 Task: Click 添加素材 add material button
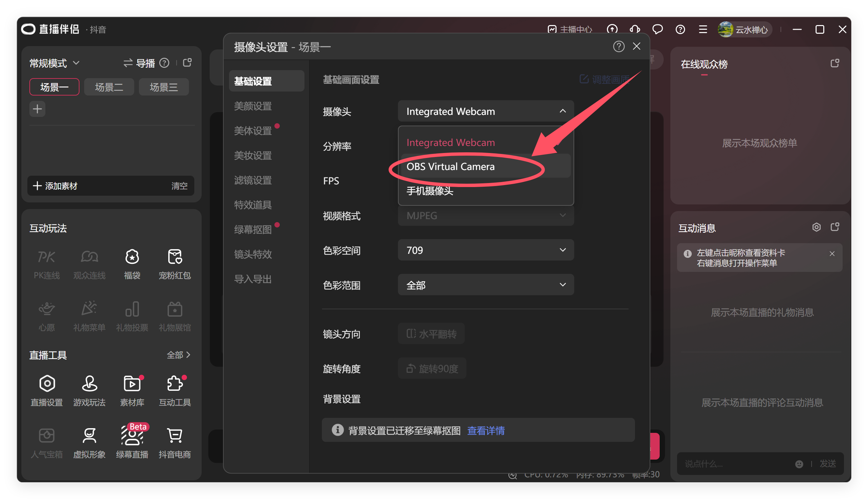(x=55, y=186)
